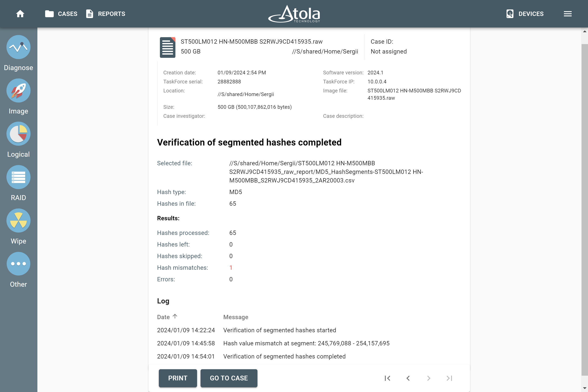Select the hash mismatch log entry

pos(273,343)
